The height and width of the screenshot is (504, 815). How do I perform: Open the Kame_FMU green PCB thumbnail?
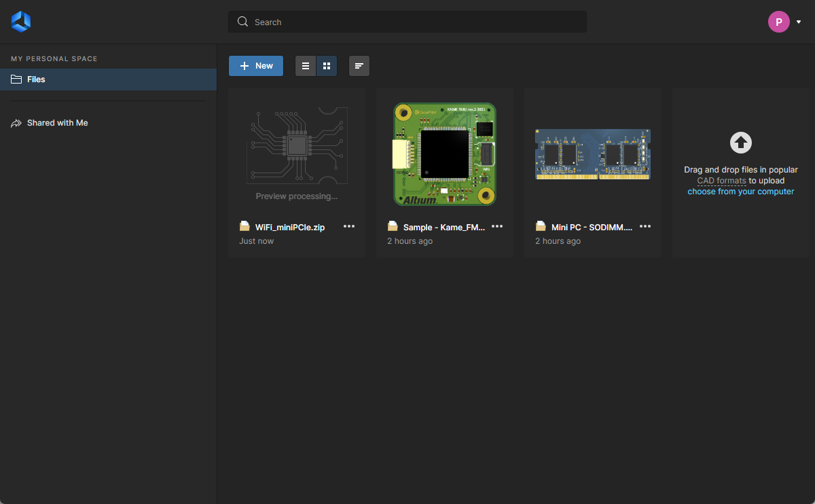coord(445,154)
